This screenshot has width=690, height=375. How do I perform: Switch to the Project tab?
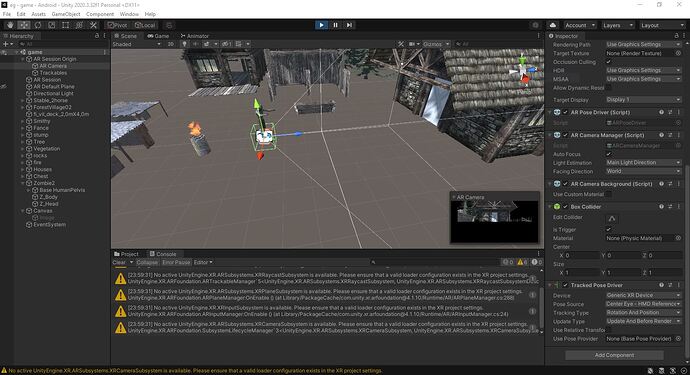(x=126, y=254)
